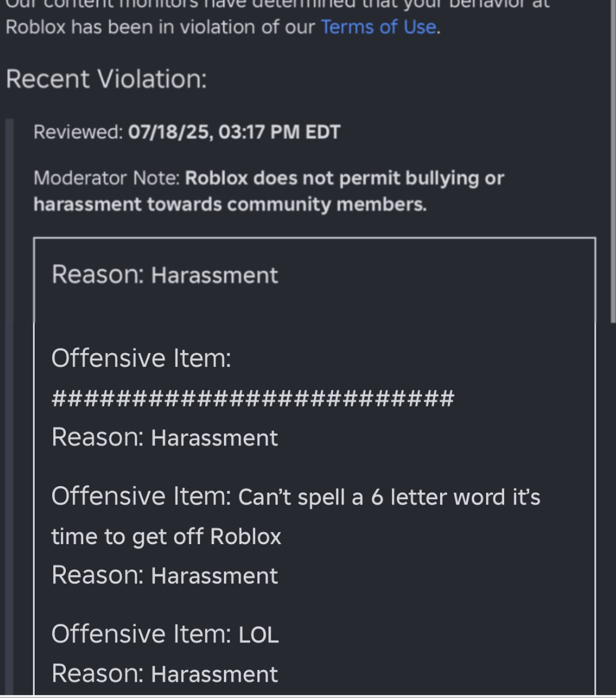This screenshot has width=616, height=698.
Task: Click the bold text about bullying not permitted
Action: [344, 178]
